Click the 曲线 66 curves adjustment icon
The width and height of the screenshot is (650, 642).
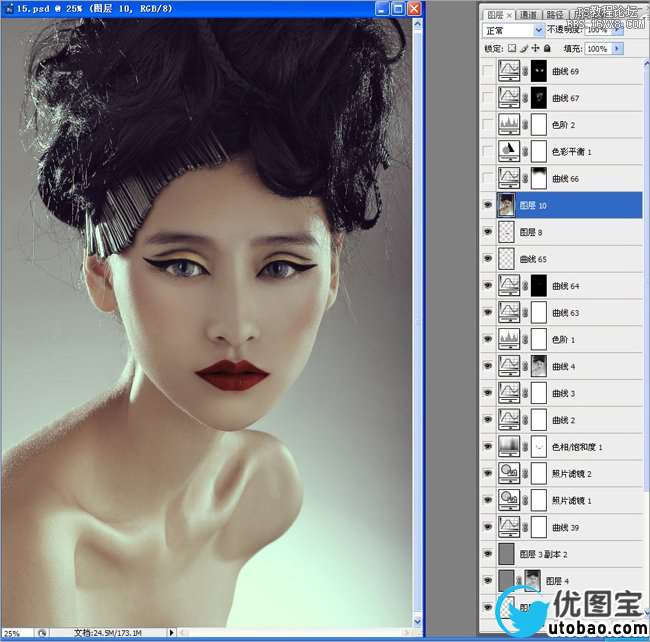point(509,179)
